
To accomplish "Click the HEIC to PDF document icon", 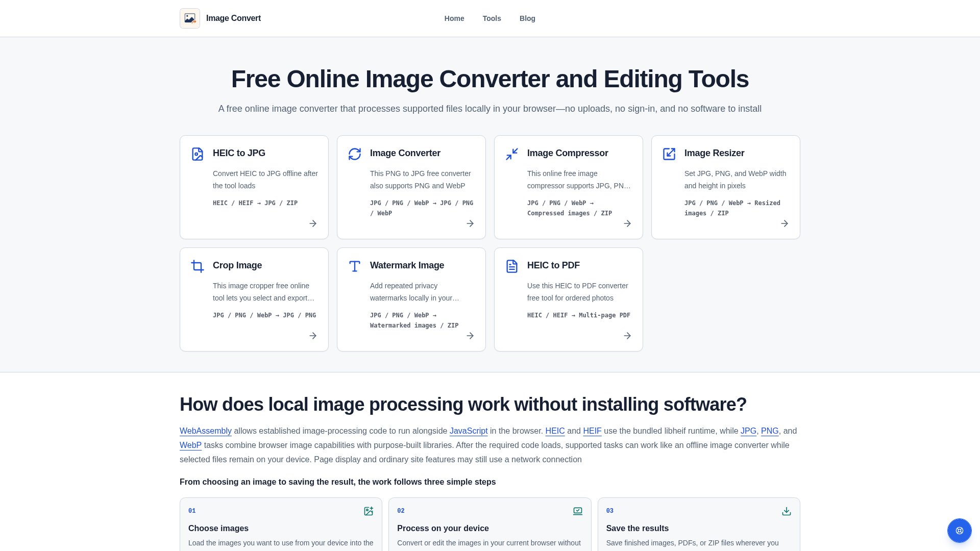I will click(x=512, y=266).
